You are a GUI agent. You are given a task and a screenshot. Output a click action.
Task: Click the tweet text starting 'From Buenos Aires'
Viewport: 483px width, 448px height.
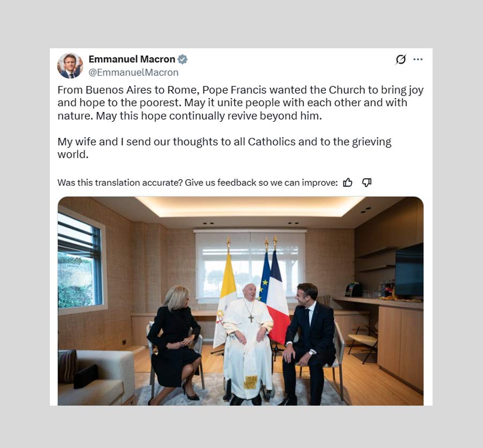(x=240, y=103)
